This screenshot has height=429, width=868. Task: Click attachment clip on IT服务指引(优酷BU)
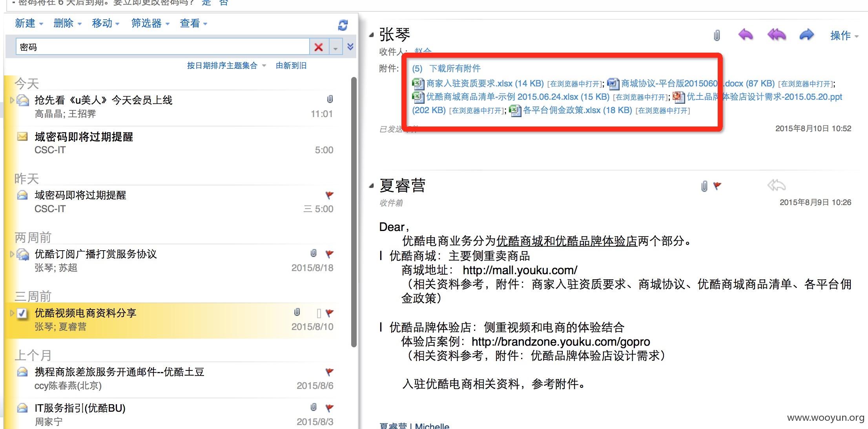point(314,407)
